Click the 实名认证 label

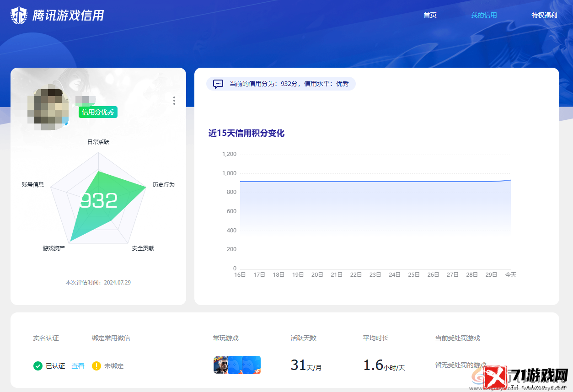[x=46, y=338]
